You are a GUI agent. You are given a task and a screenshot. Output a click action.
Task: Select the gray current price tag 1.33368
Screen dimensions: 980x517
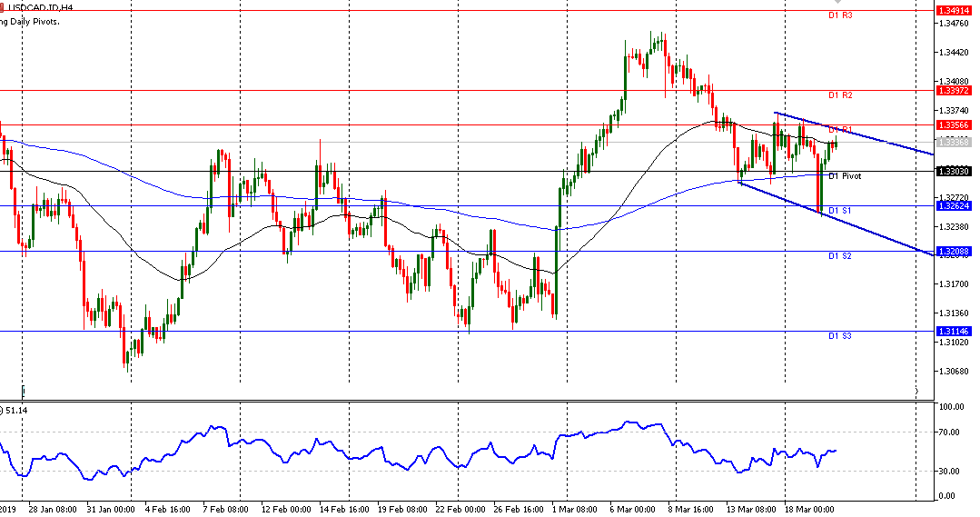coord(953,143)
